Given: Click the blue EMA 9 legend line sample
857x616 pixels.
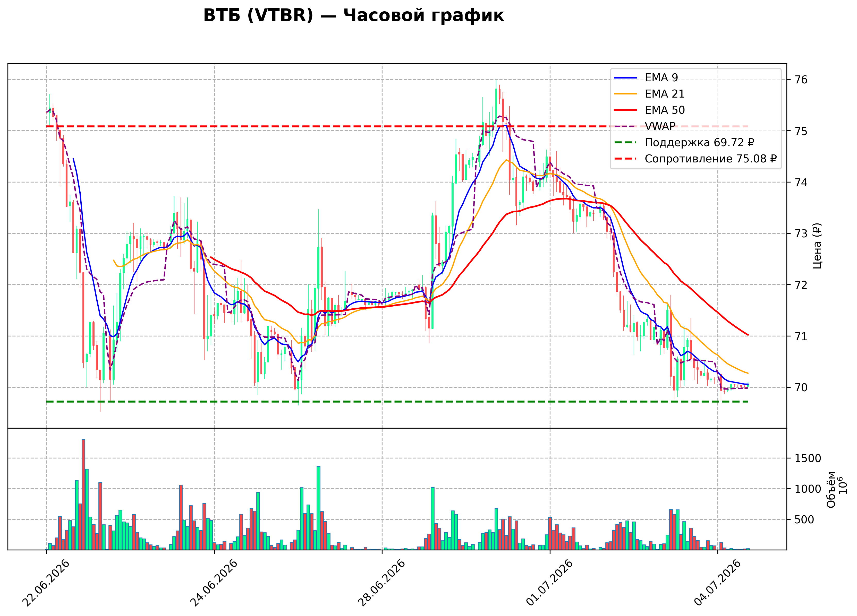Looking at the screenshot, I should pyautogui.click(x=625, y=78).
